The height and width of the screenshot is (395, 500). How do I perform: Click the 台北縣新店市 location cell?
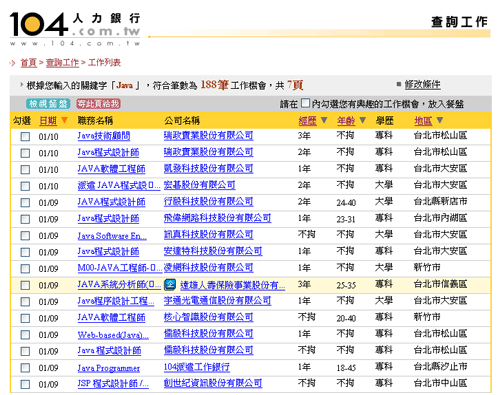(x=440, y=202)
